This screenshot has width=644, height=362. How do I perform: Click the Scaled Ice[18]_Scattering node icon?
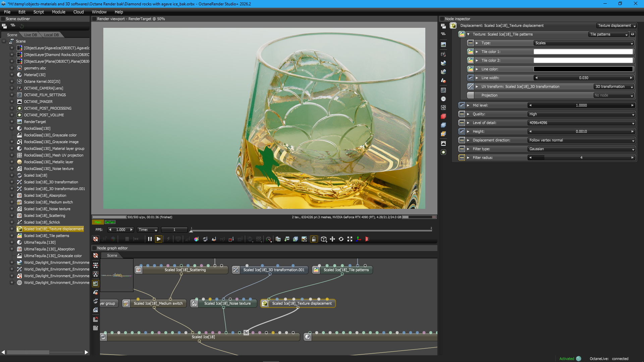click(x=139, y=270)
